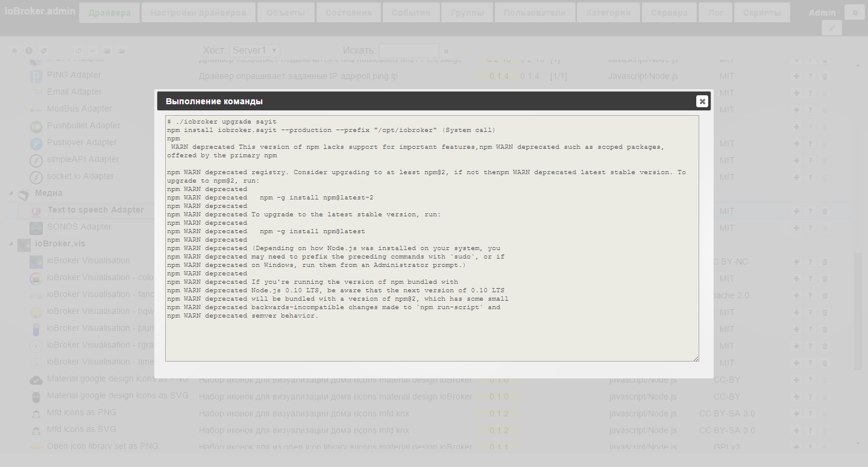Add instance in Apache 2.0 licensed row
The height and width of the screenshot is (467, 868).
point(796,296)
